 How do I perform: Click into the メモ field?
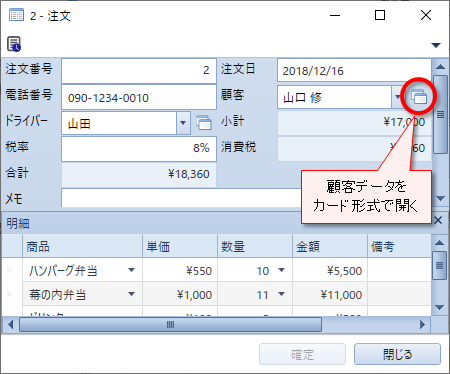coord(181,198)
